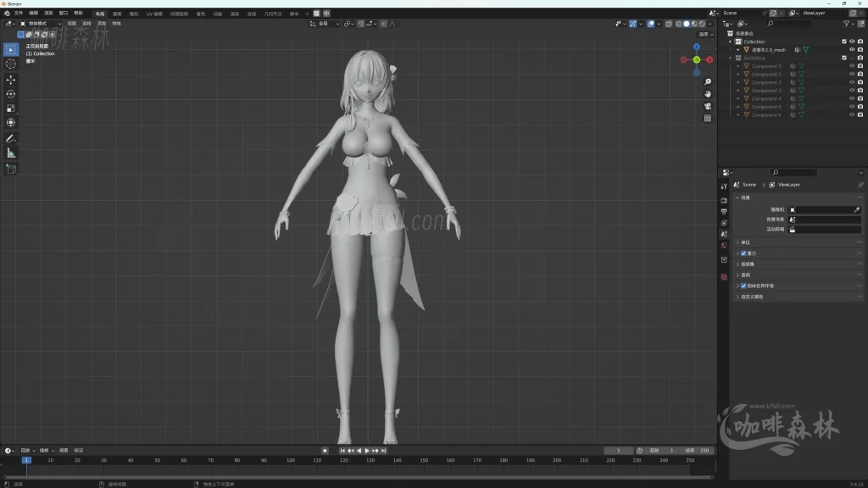Open the View Layer properties tab
Image resolution: width=868 pixels, height=488 pixels.
tap(724, 223)
